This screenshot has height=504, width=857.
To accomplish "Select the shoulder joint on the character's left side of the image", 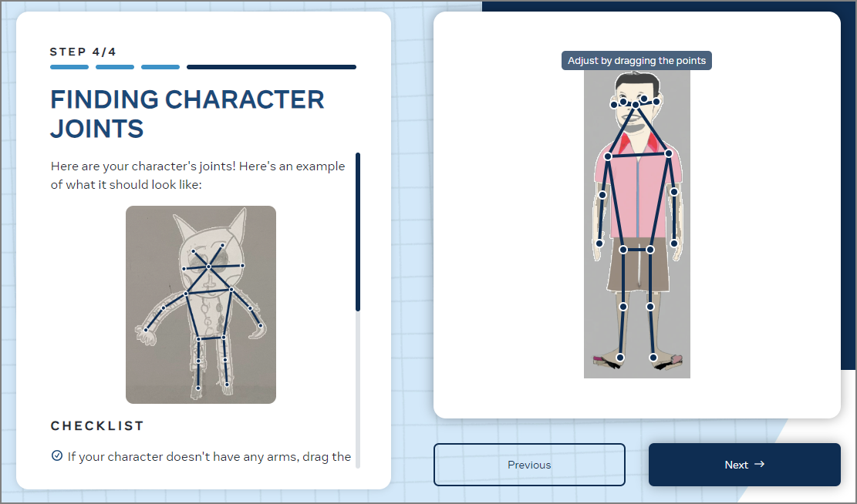I will pos(608,156).
